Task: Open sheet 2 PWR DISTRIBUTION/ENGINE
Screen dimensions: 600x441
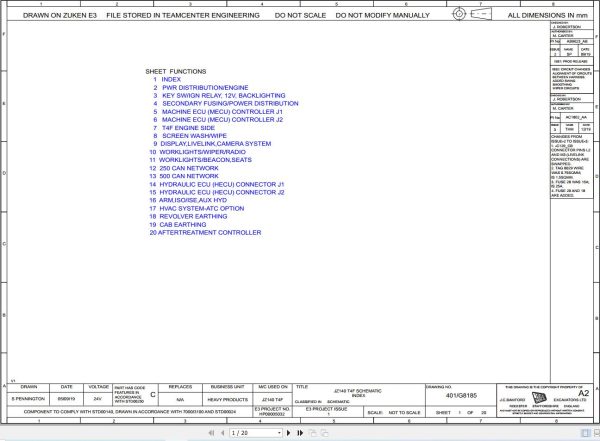Action: [201, 88]
